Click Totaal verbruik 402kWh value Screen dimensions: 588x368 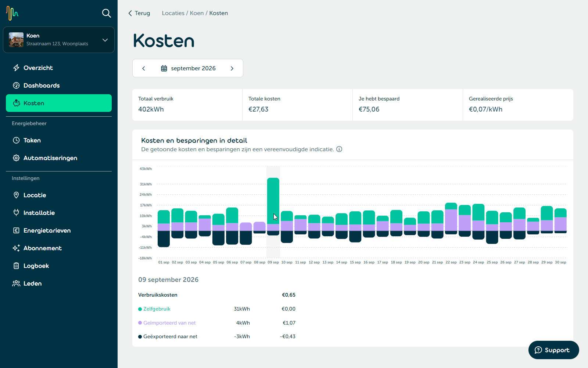pos(151,109)
